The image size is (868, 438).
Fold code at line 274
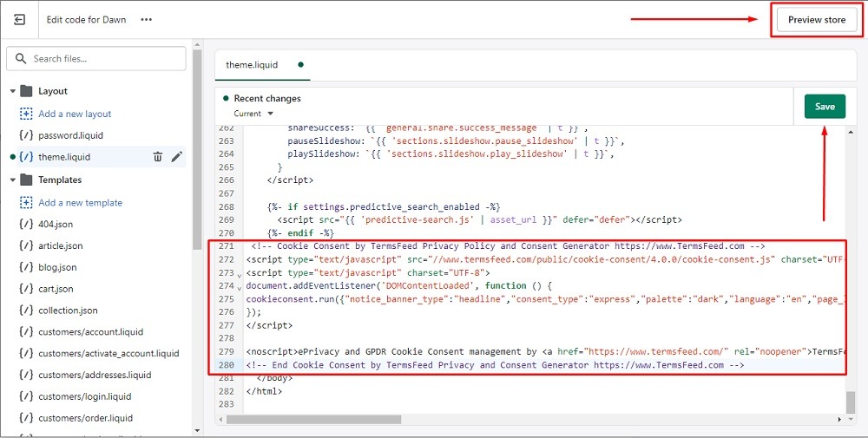point(240,288)
